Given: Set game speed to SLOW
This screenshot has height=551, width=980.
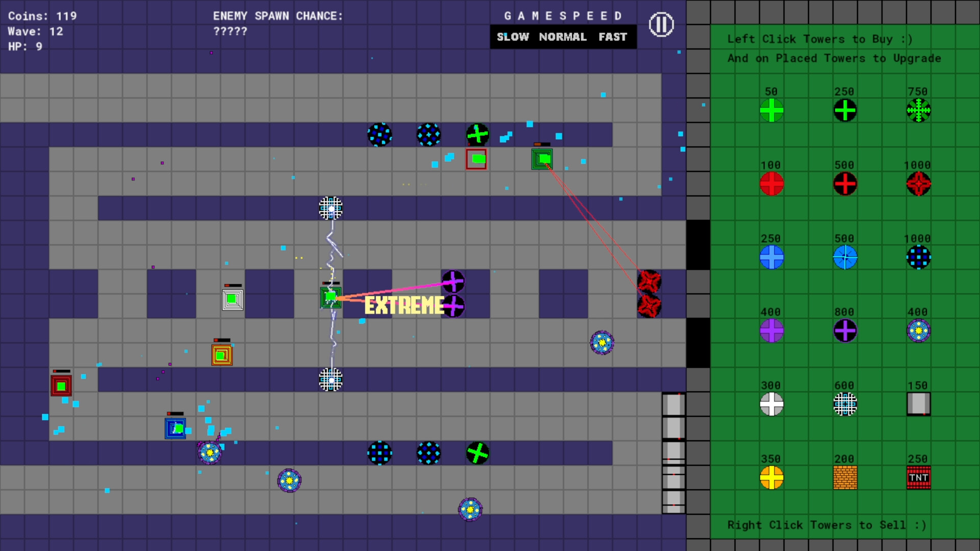Looking at the screenshot, I should point(513,36).
